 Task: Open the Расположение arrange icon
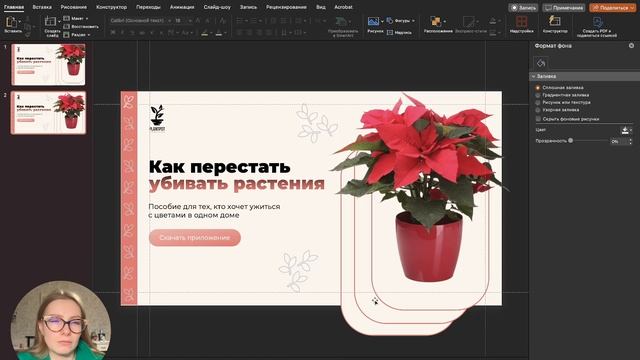pos(436,21)
